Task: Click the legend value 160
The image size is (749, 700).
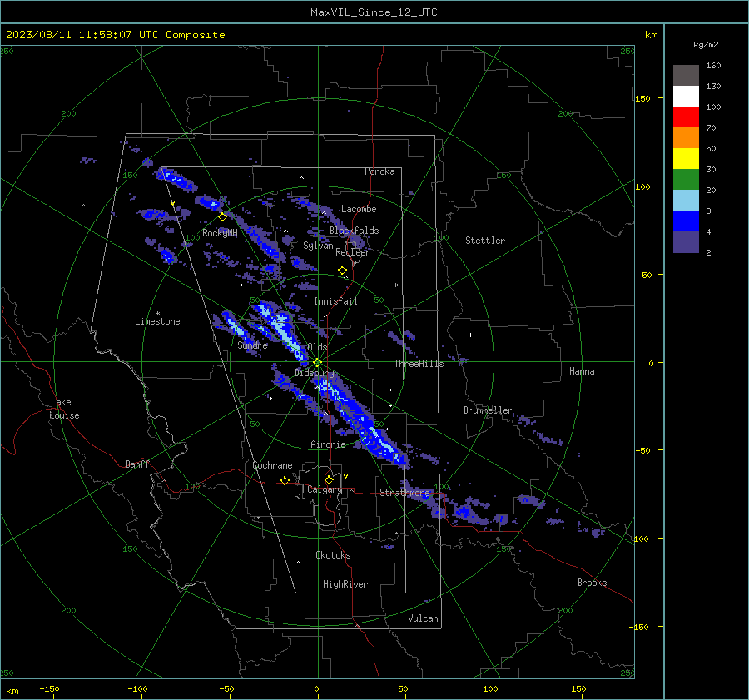Action: tap(713, 66)
